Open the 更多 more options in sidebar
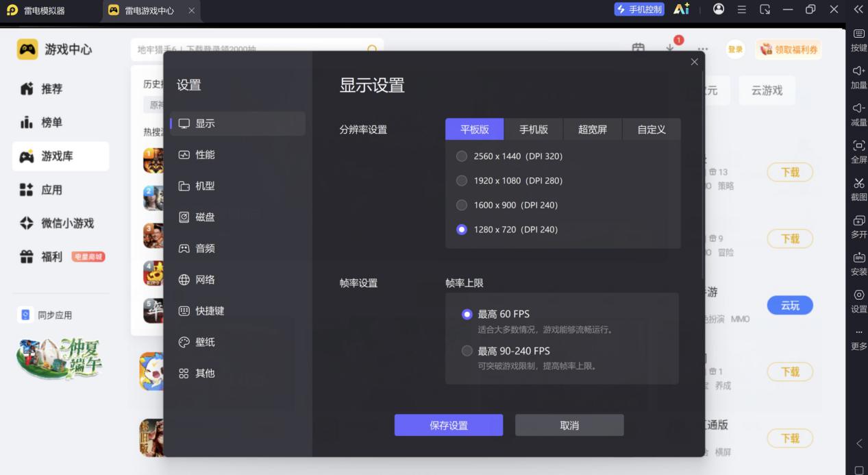This screenshot has width=868, height=475. (x=858, y=340)
